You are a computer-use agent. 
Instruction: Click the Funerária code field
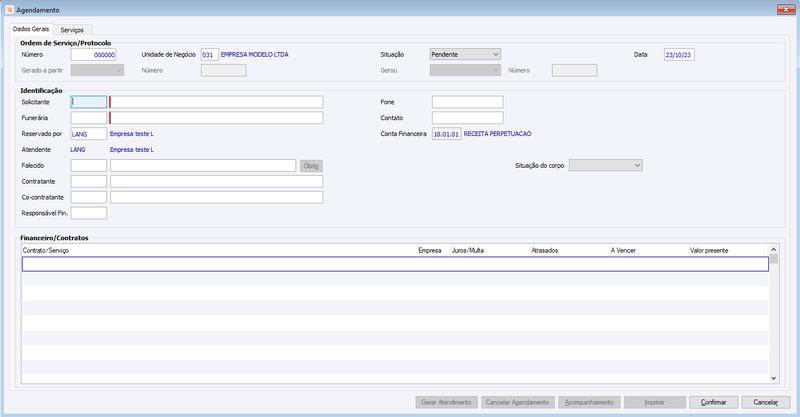tap(89, 118)
